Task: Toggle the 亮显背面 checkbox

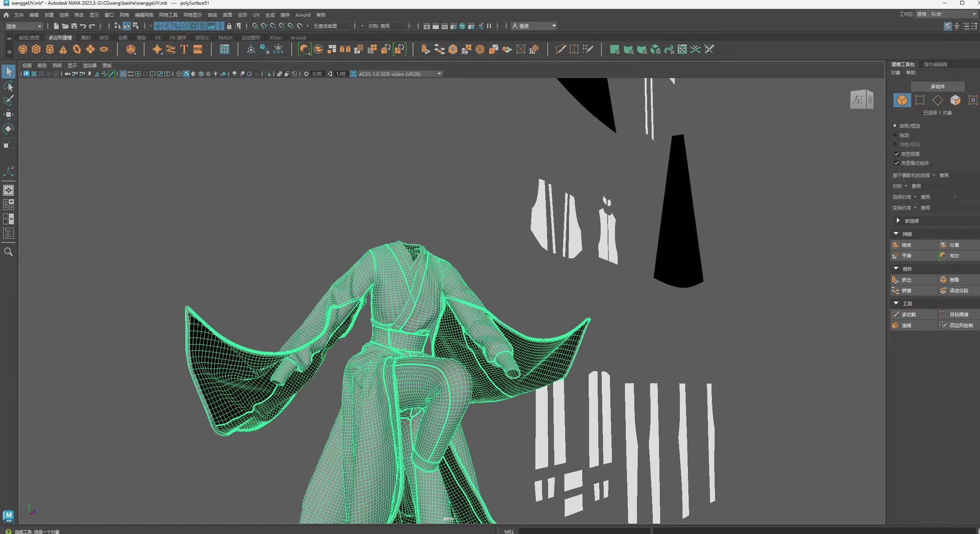Action: coord(897,154)
